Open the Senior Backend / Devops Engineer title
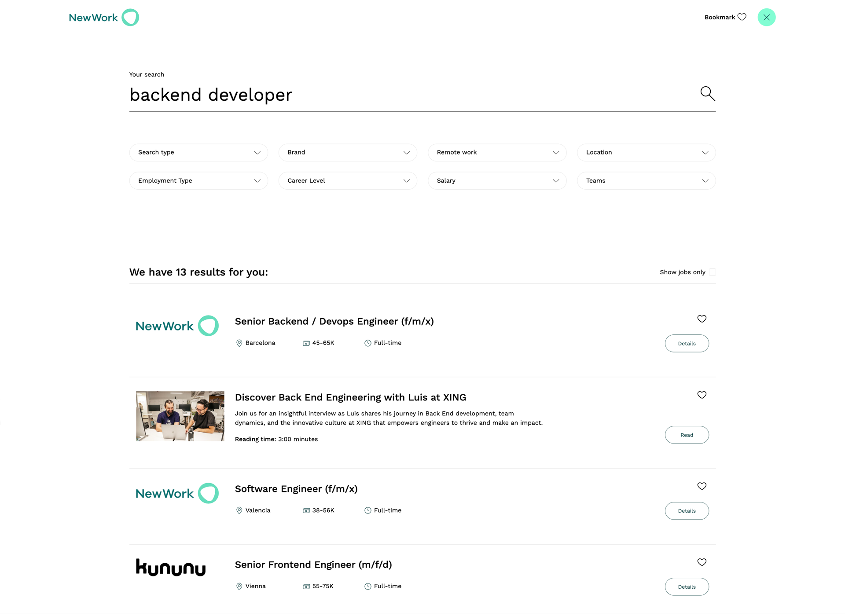845x616 pixels. click(334, 322)
